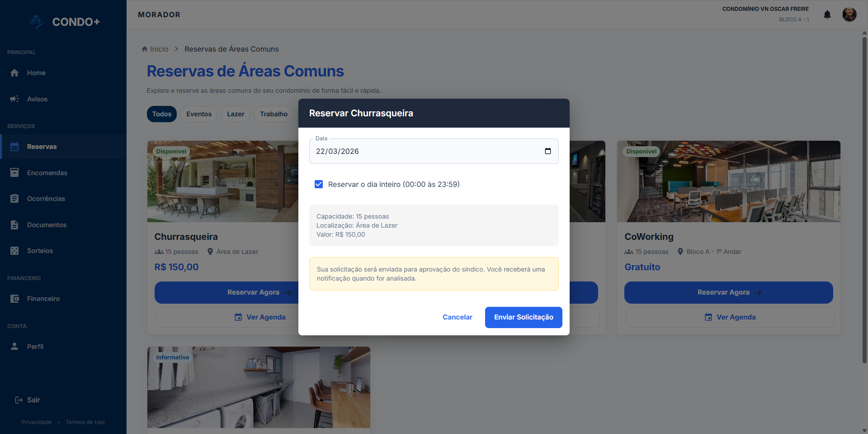Image resolution: width=868 pixels, height=434 pixels.
Task: Filter areas by Eventos
Action: [198, 114]
